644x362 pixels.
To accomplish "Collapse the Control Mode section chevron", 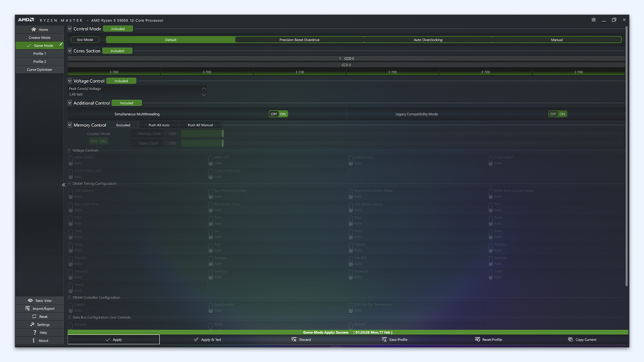I will (70, 29).
